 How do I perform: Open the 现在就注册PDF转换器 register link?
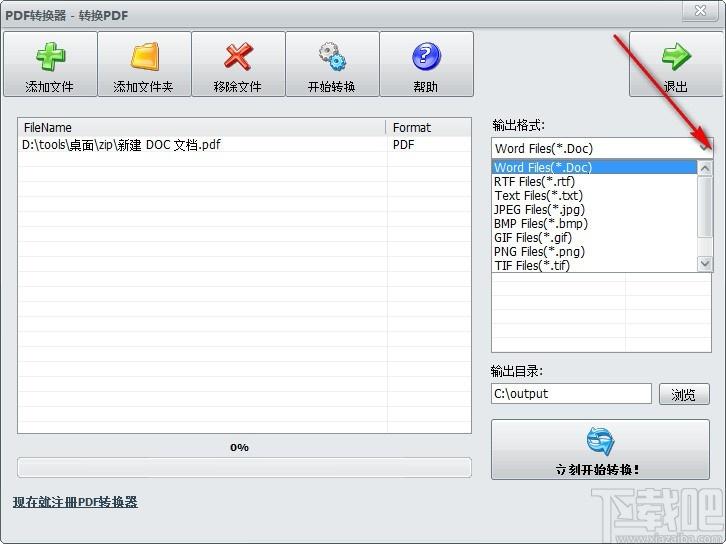click(x=75, y=502)
